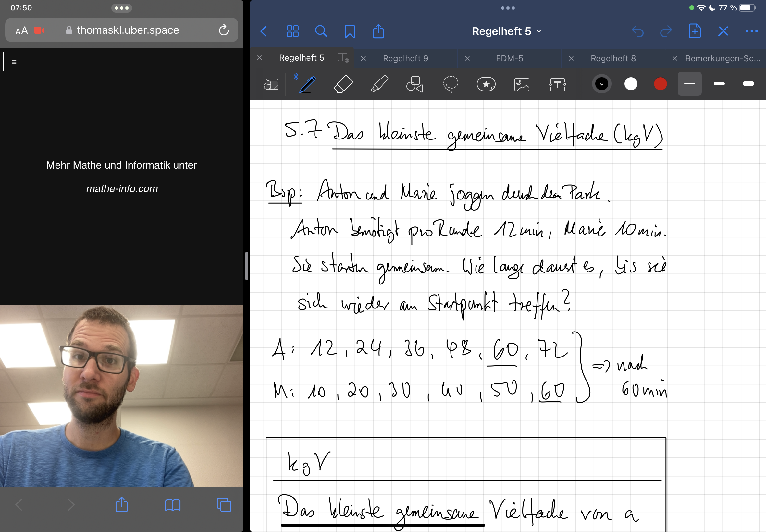The height and width of the screenshot is (532, 766).
Task: Open the Regelheft 9 notebook tab
Action: click(x=405, y=58)
